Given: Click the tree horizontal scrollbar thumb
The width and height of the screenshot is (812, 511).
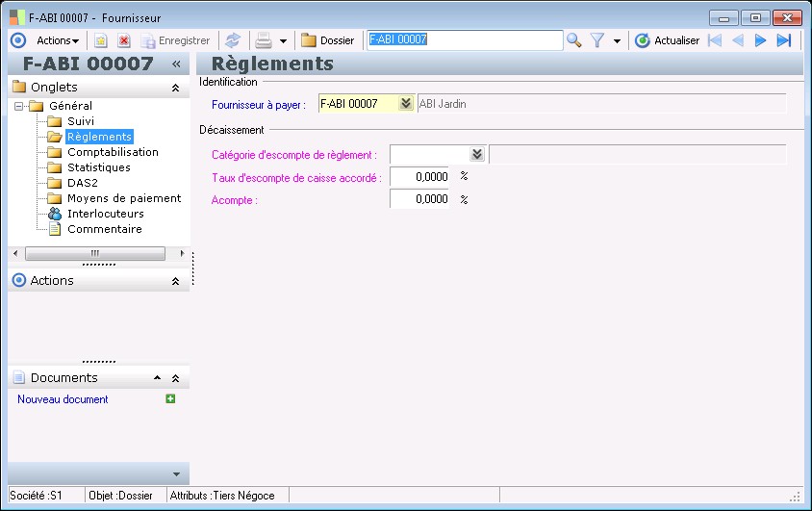Looking at the screenshot, I should [95, 253].
